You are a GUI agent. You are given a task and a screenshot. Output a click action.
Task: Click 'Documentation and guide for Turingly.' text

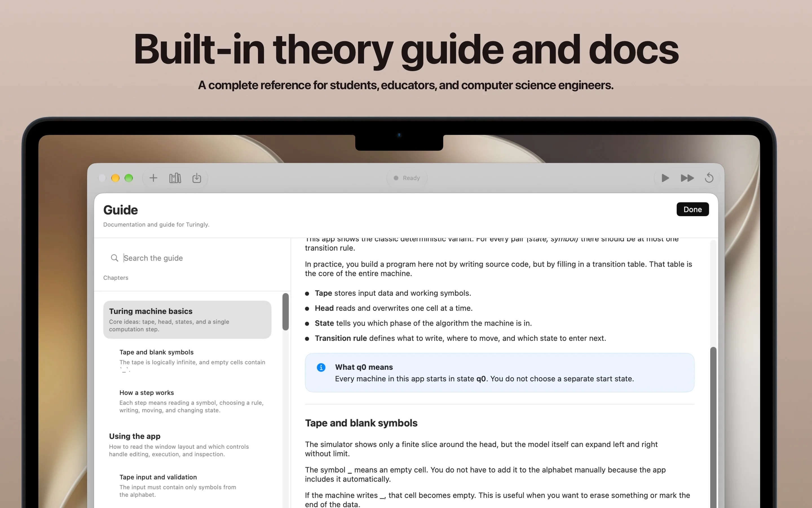click(156, 224)
